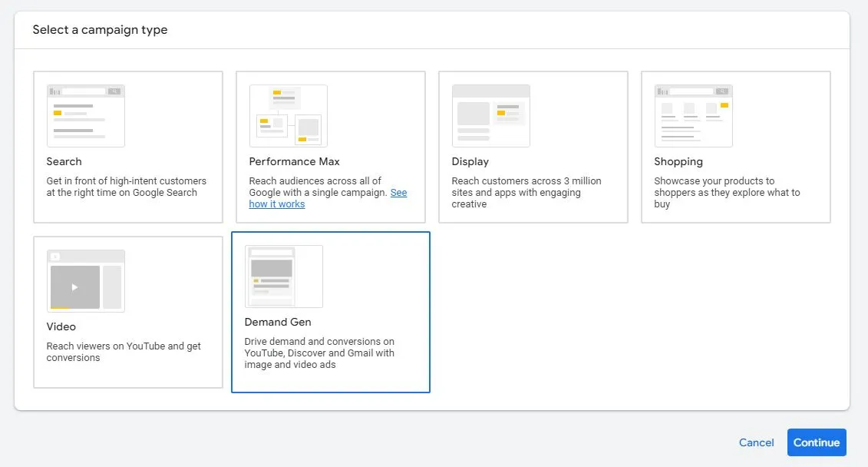The height and width of the screenshot is (467, 868).
Task: Pick the Shopping campaign title
Action: click(x=678, y=161)
